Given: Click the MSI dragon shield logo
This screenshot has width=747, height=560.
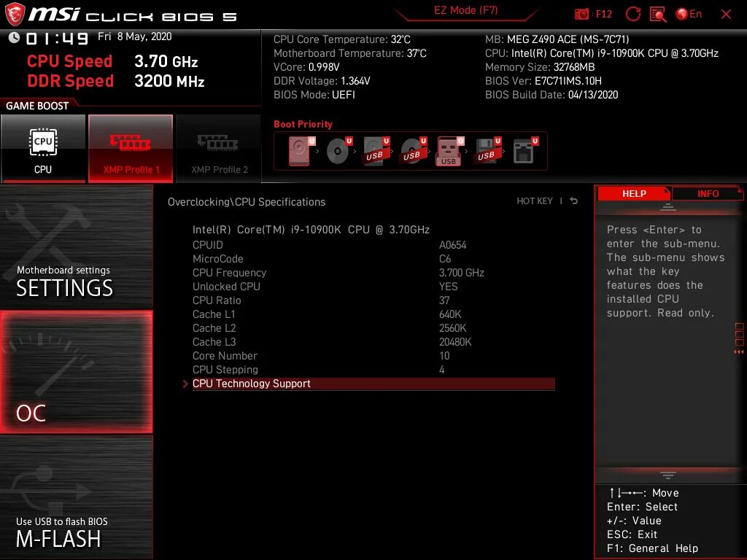Looking at the screenshot, I should pos(15,15).
